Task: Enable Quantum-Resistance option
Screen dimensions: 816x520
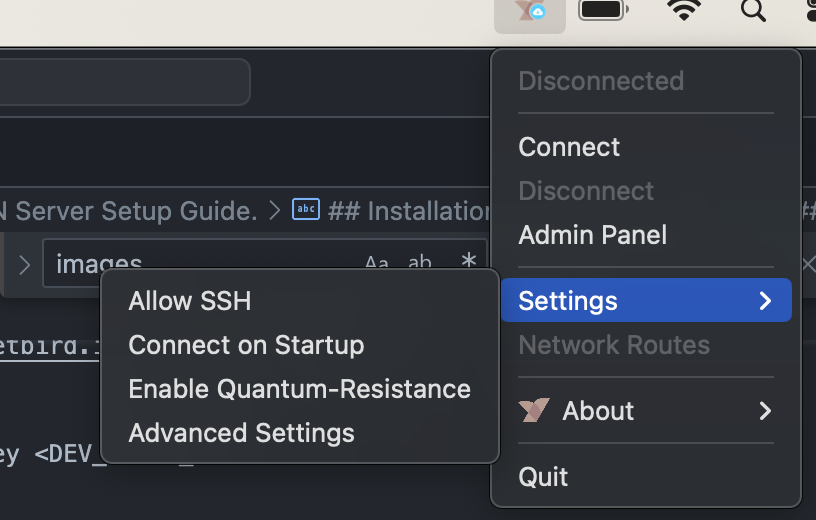Action: click(x=299, y=389)
